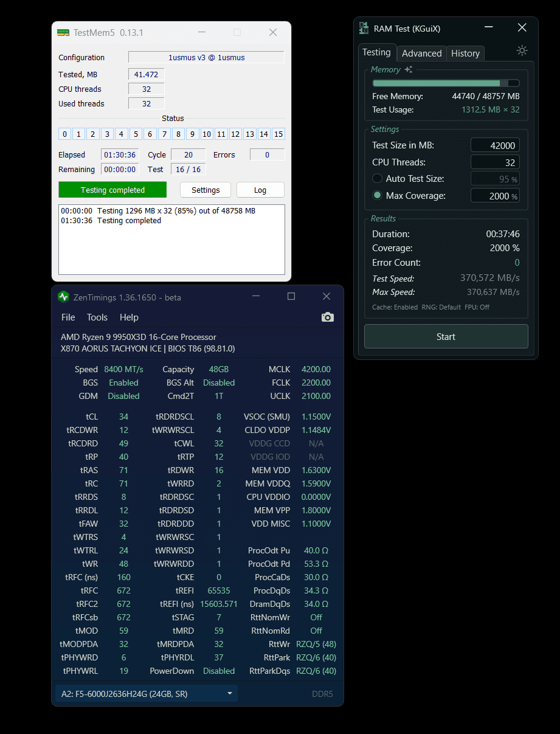Open the Help menu in ZenTimings

[129, 317]
